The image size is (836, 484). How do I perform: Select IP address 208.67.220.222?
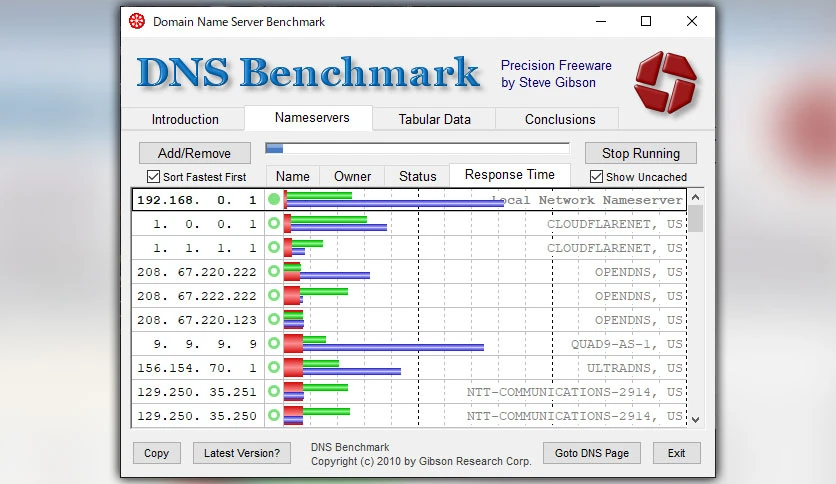tap(197, 272)
